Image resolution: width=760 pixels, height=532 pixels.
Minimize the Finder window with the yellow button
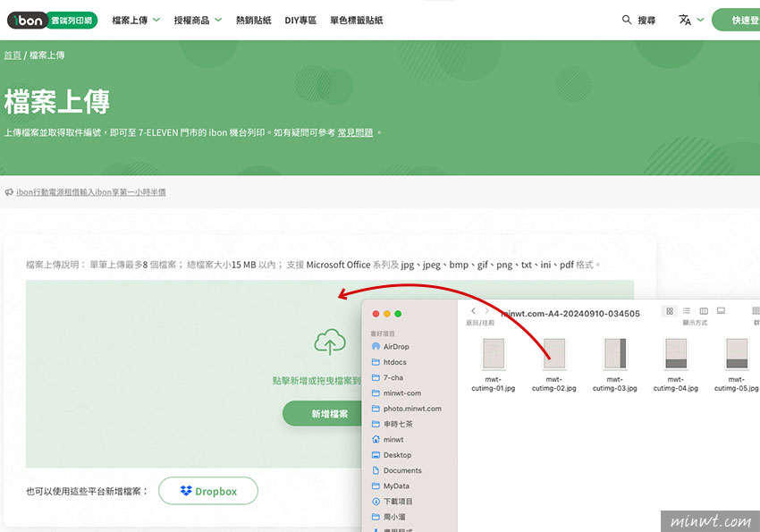click(x=387, y=314)
